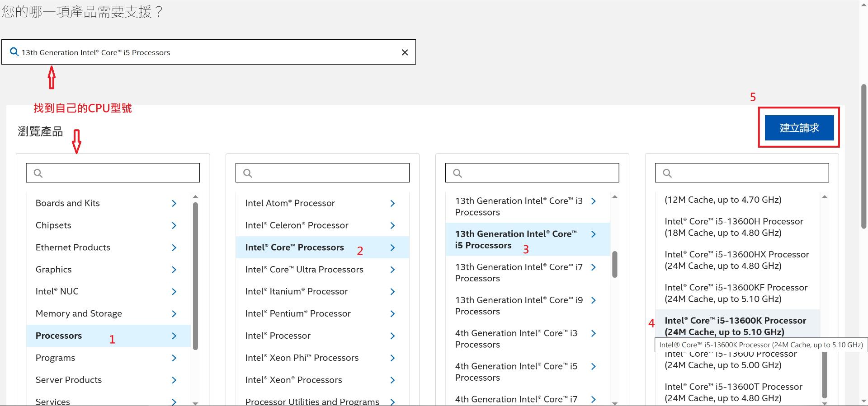The height and width of the screenshot is (406, 868).
Task: Choose Intel Core i5-13600KF Processor
Action: [x=736, y=293]
